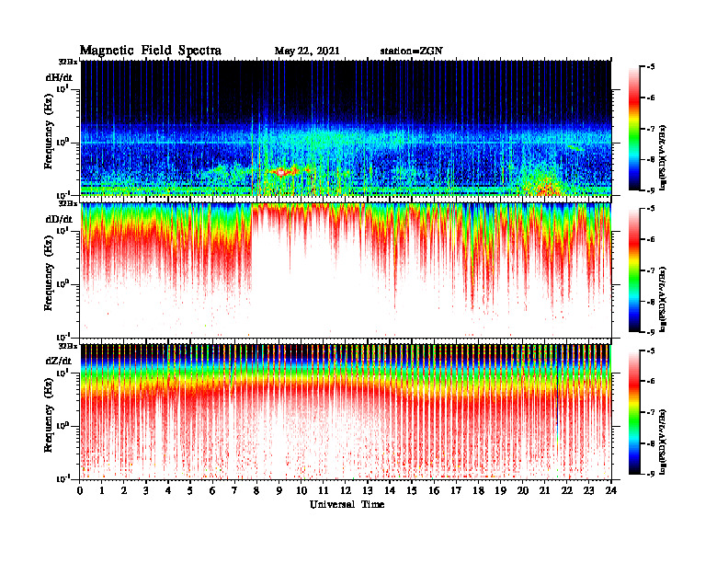Click time axis tick label "21"
Viewport: 728px width, 563px height.
[544, 491]
